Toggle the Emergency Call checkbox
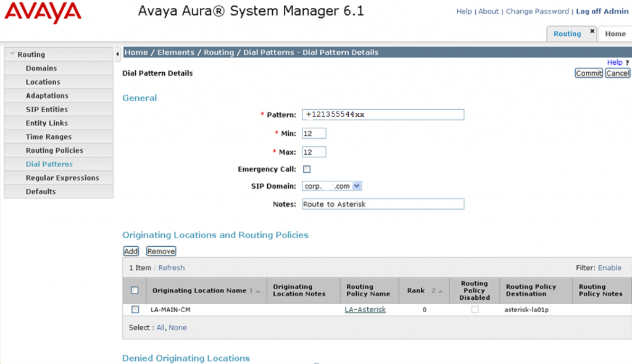This screenshot has width=632, height=364. click(x=306, y=168)
